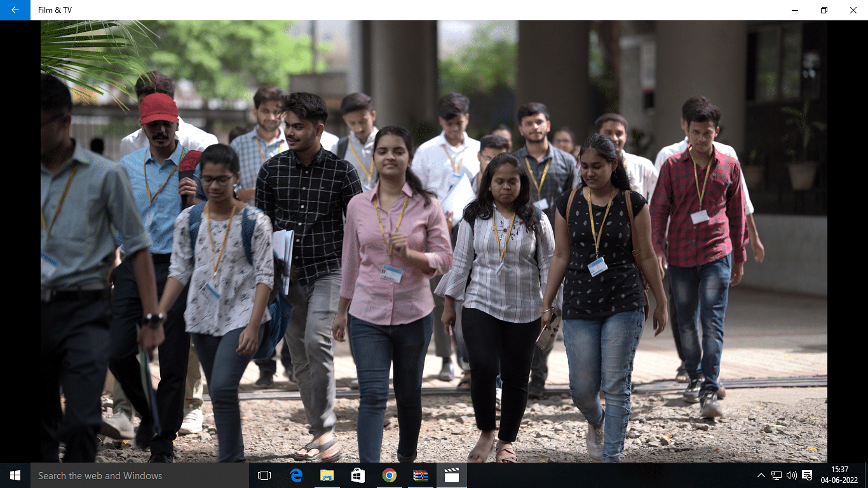This screenshot has width=868, height=488.
Task: Switch to Google Chrome in the taskbar
Action: (x=390, y=475)
